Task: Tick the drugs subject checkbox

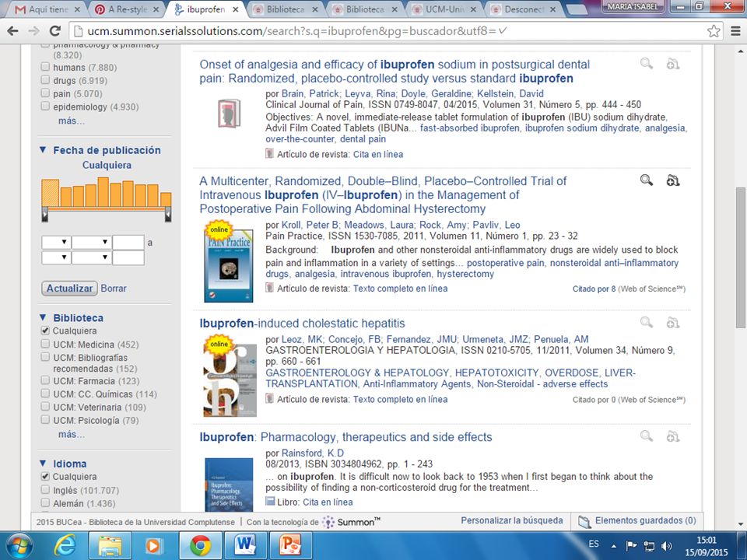Action: (45, 80)
